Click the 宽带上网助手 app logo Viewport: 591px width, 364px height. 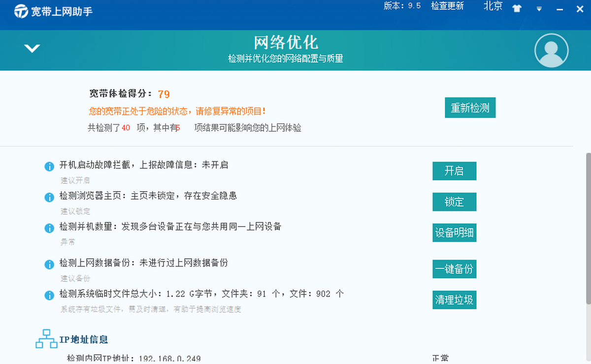(21, 11)
